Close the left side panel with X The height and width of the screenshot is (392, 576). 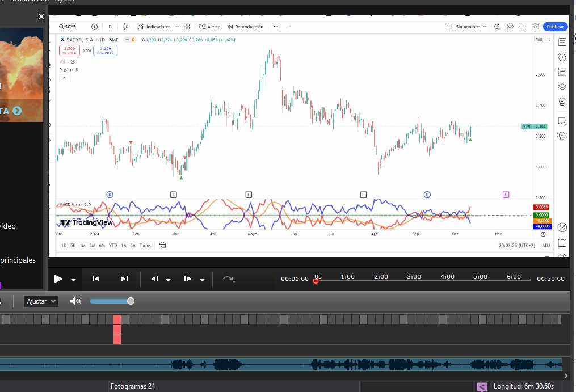41,16
